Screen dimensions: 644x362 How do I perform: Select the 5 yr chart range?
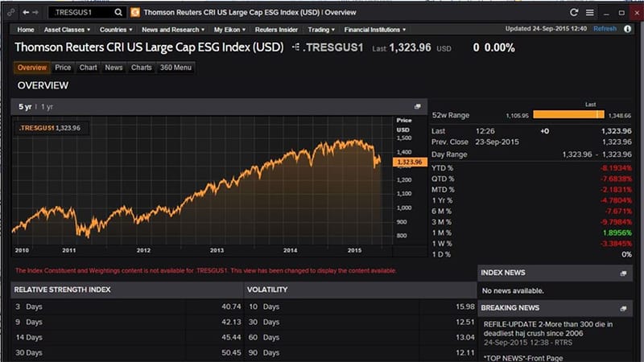pos(25,107)
